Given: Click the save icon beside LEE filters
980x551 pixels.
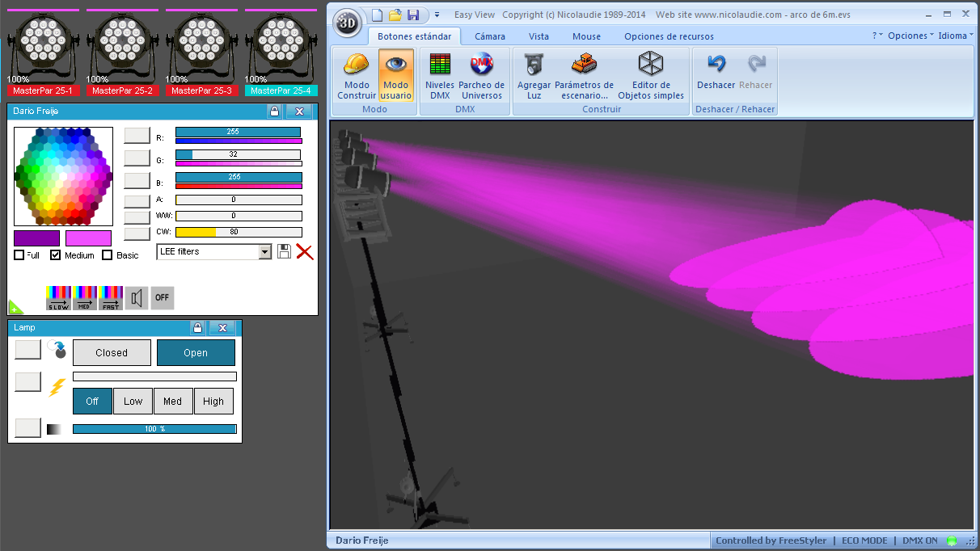Looking at the screenshot, I should [284, 252].
